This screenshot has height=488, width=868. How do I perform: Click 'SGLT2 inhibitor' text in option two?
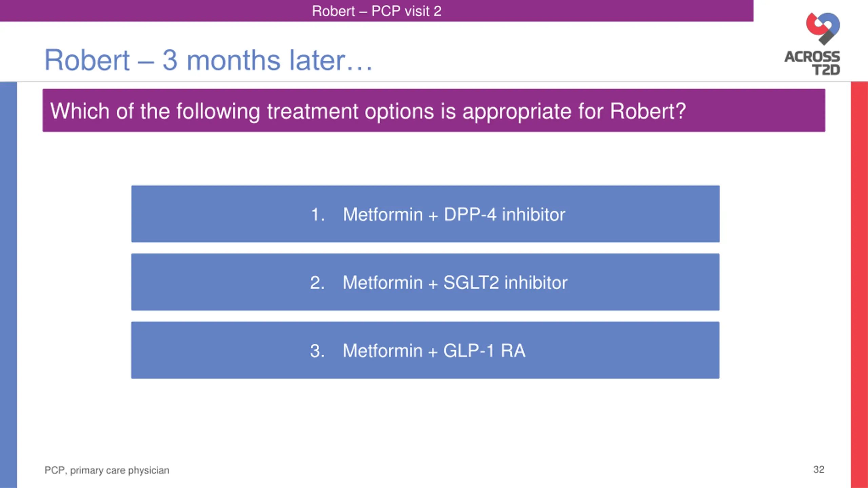(505, 283)
